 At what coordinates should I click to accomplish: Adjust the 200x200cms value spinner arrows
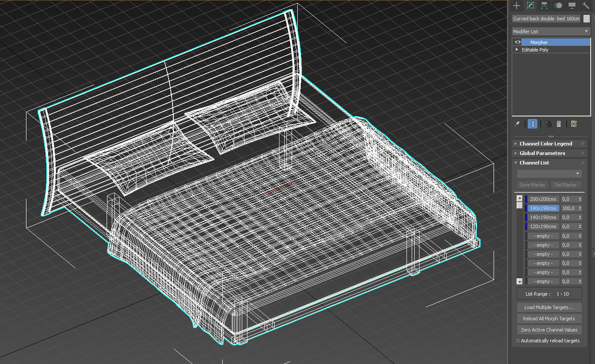(580, 199)
